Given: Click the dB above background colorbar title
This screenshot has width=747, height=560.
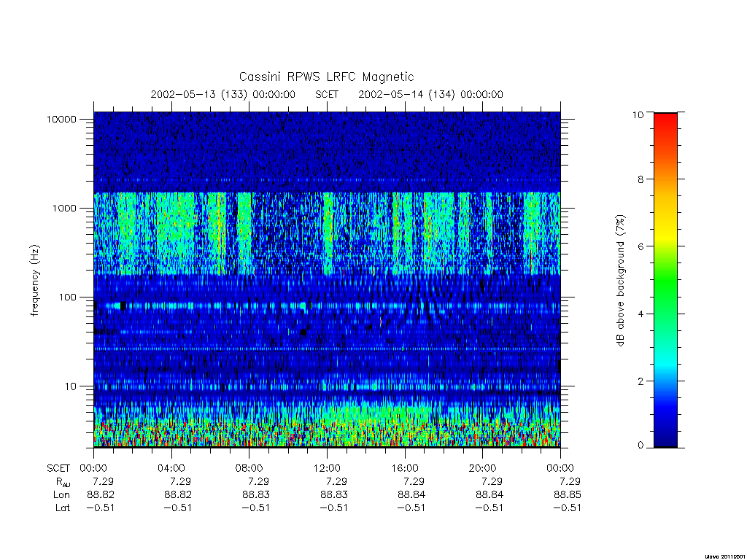Looking at the screenshot, I should [x=620, y=281].
